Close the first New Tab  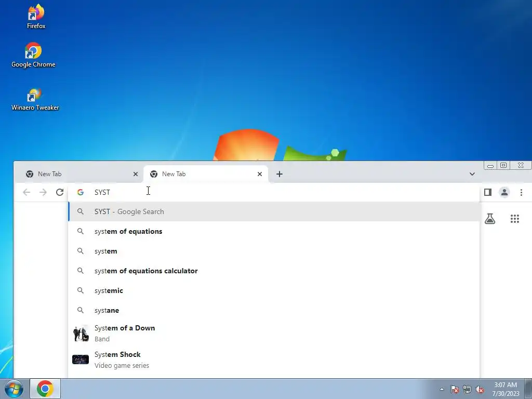[136, 174]
